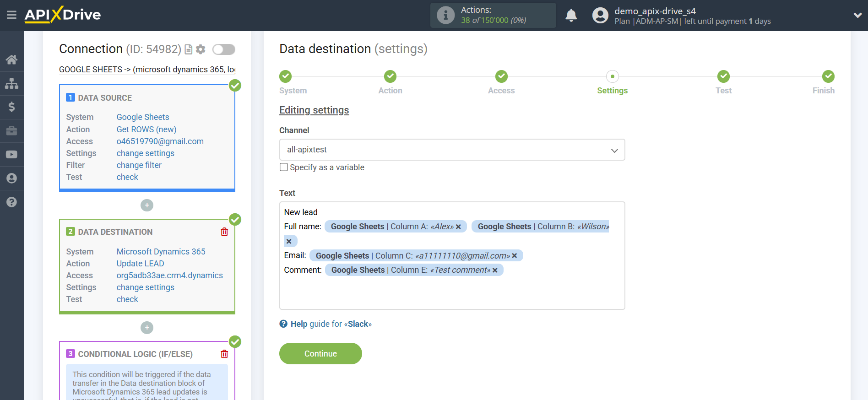Open org5adb33ae.crm4.dynamics access link
The image size is (868, 400).
(170, 276)
